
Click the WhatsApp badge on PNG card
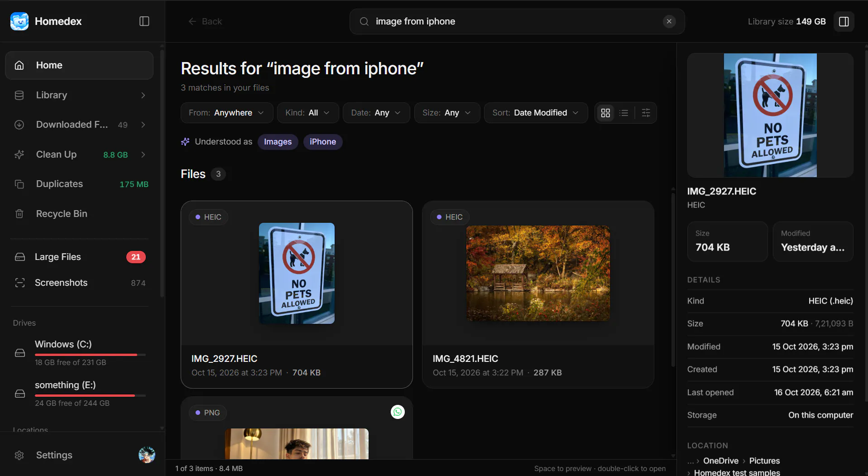[x=398, y=412]
